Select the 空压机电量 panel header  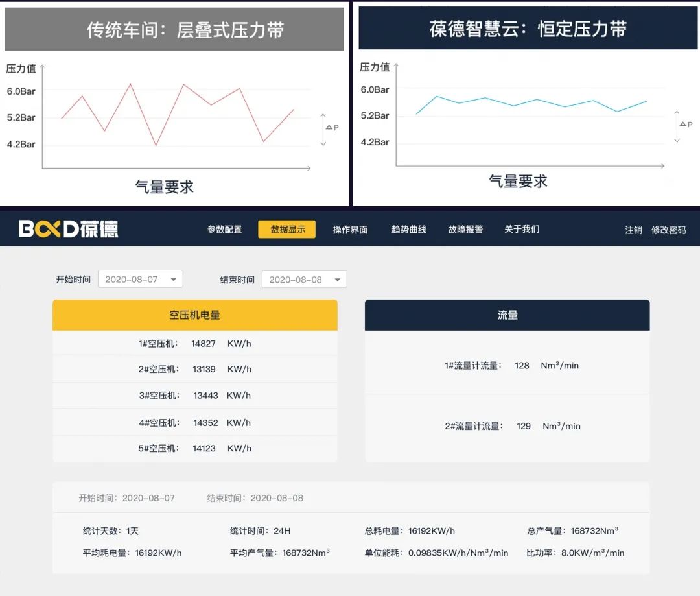(x=194, y=315)
